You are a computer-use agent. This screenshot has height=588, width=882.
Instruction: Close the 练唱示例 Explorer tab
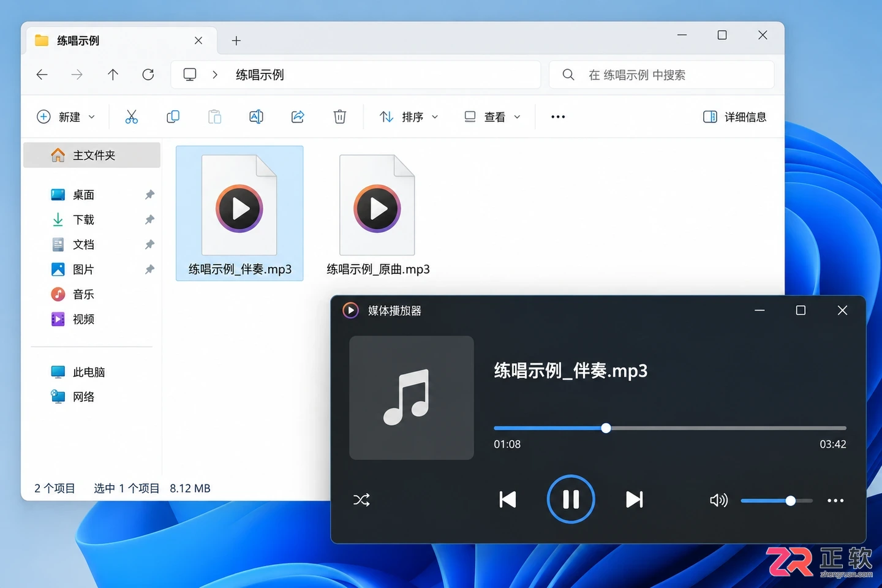pyautogui.click(x=198, y=40)
